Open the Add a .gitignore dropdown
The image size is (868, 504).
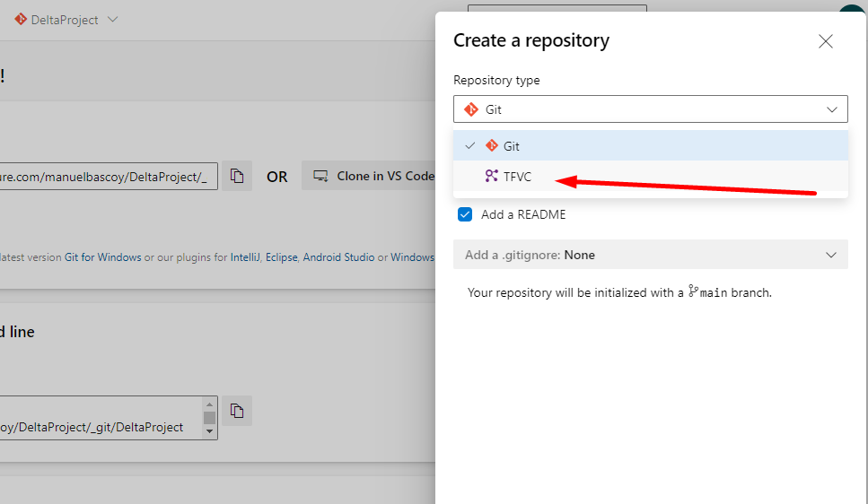coord(650,255)
